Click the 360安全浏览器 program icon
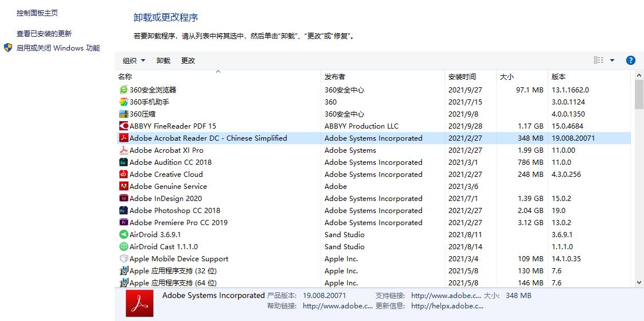The height and width of the screenshot is (321, 644). point(123,90)
